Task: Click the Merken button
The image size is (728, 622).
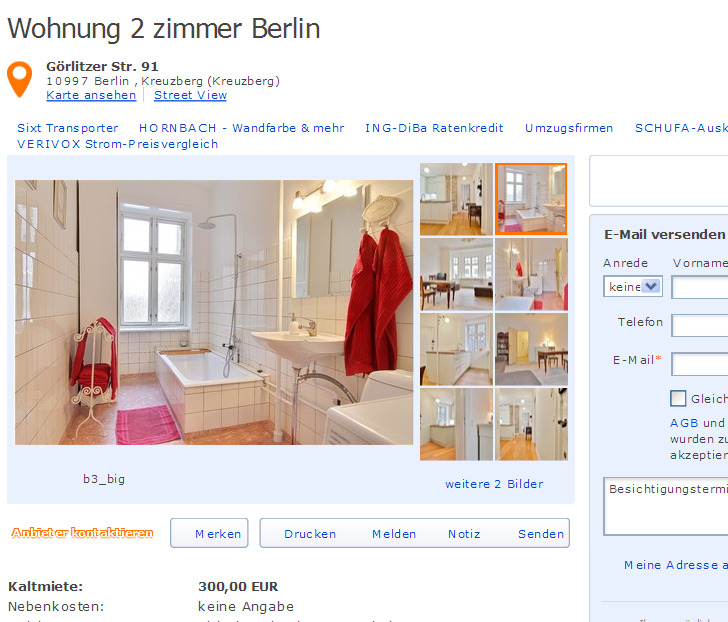Action: pos(209,533)
